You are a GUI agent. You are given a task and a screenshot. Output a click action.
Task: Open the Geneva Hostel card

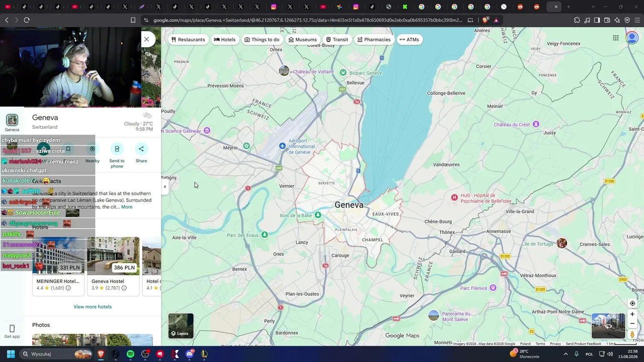click(113, 266)
